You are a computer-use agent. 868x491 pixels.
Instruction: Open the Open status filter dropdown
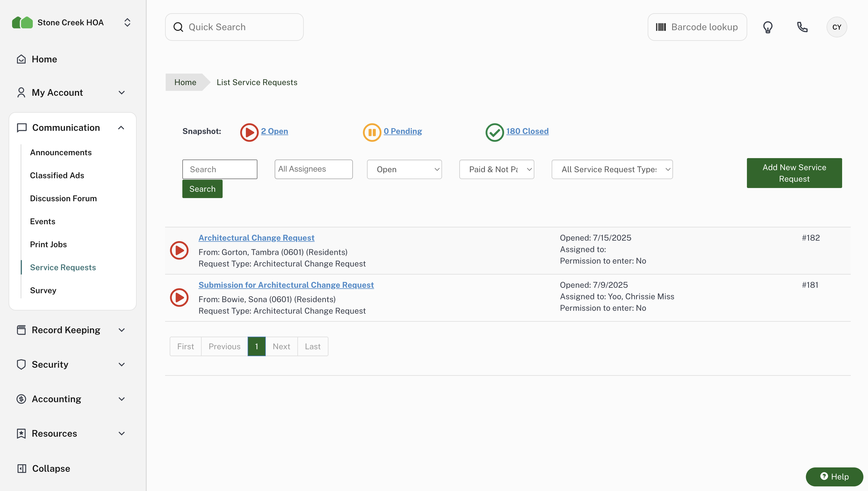pyautogui.click(x=404, y=169)
